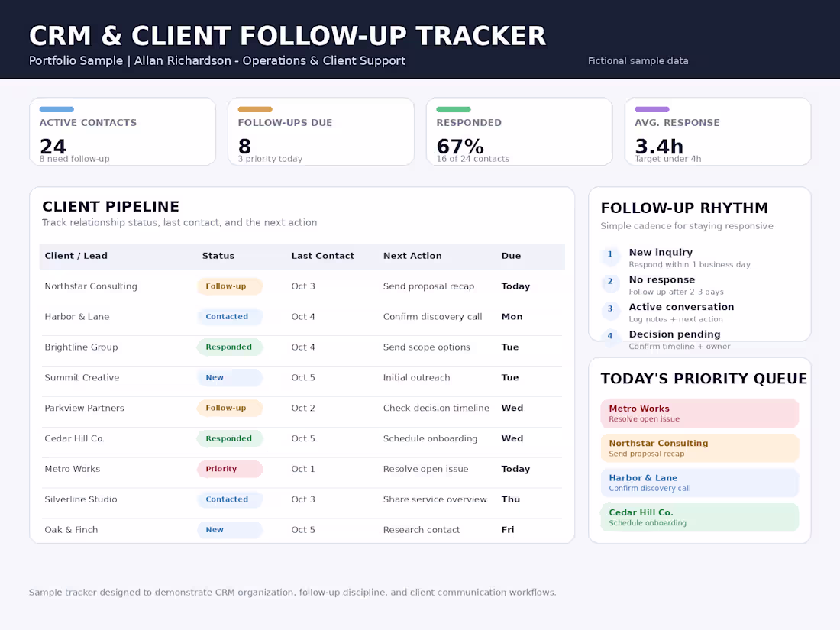Screen dimensions: 840x630
Task: Click 'Mon' due day for Harbor & Lane
Action: [512, 317]
